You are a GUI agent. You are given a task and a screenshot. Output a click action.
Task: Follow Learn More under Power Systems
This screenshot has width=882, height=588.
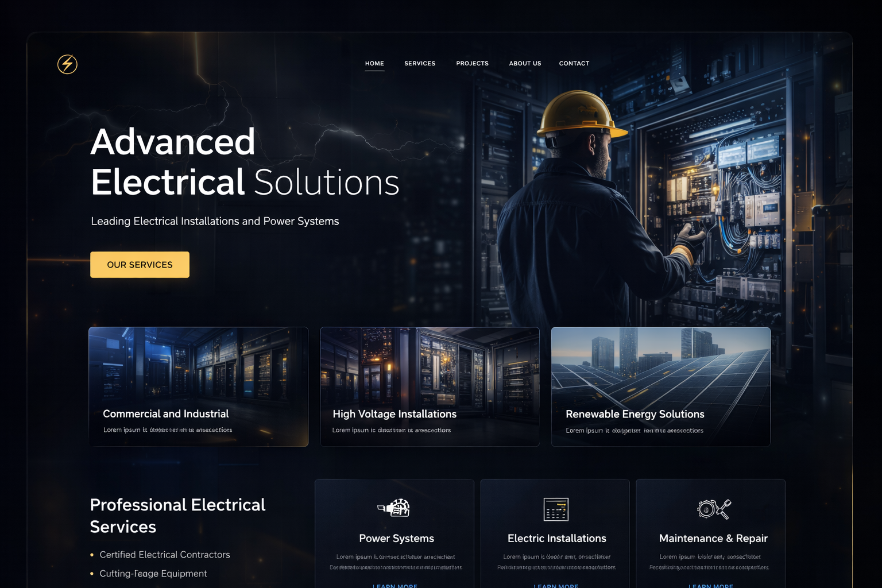(395, 585)
